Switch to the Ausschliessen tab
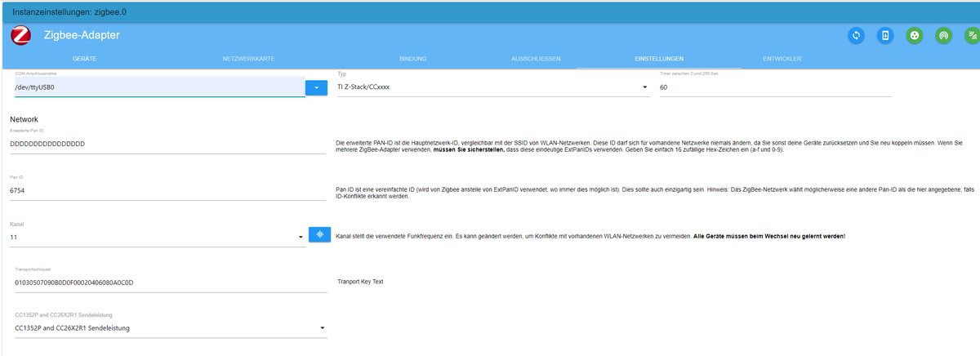980x356 pixels. [535, 59]
